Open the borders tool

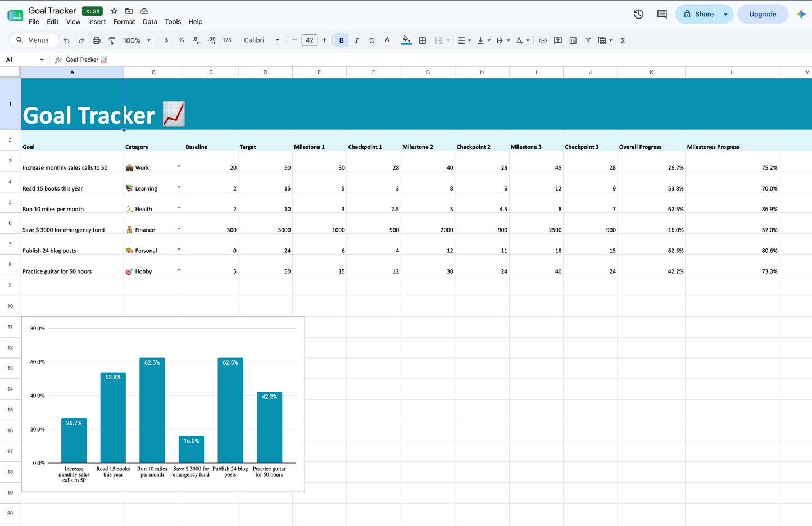tap(423, 40)
